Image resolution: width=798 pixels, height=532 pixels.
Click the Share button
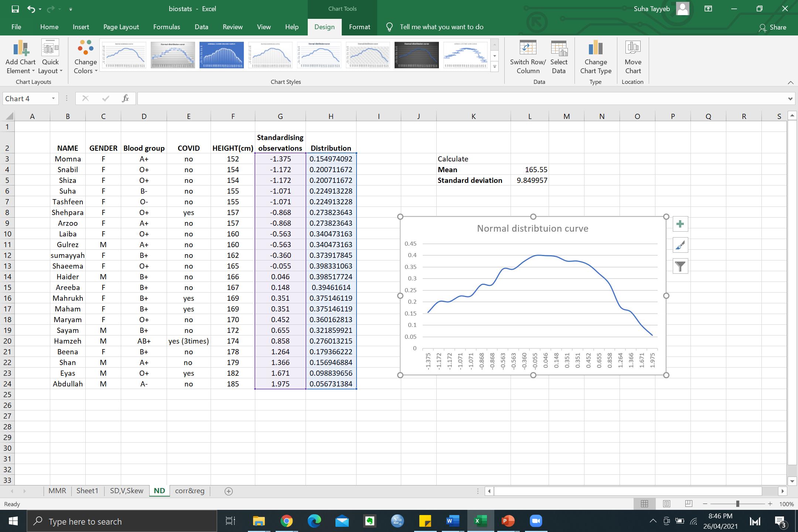click(x=773, y=27)
